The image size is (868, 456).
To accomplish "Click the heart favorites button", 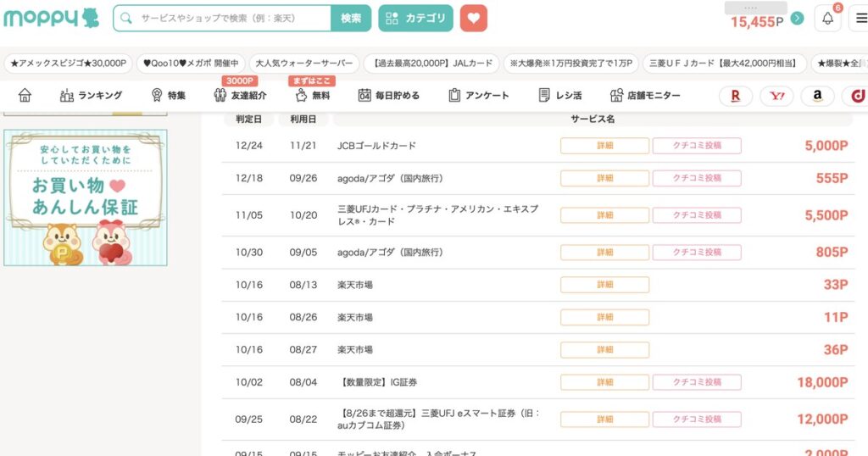I will click(473, 19).
